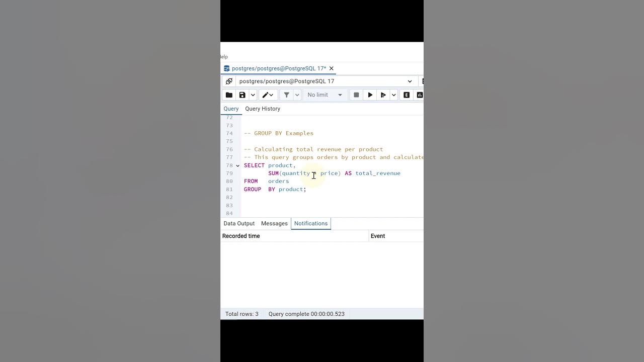Close the postgres query tool tab

pos(331,68)
